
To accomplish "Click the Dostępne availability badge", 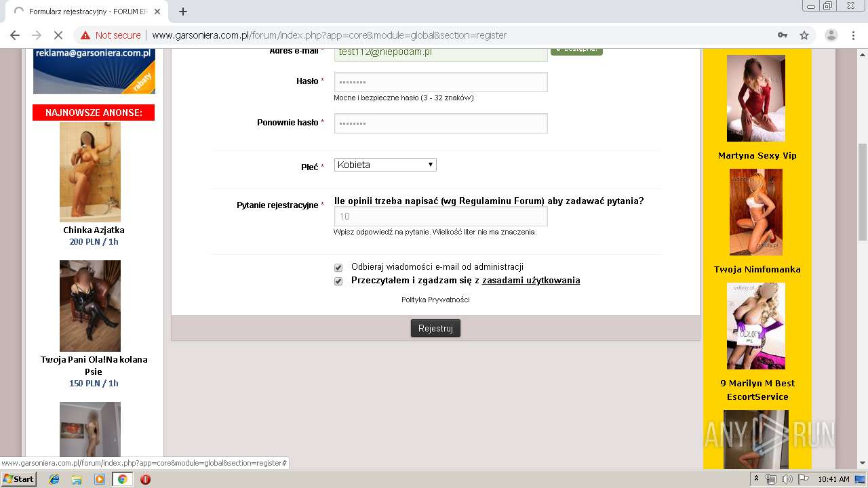I will pos(576,50).
